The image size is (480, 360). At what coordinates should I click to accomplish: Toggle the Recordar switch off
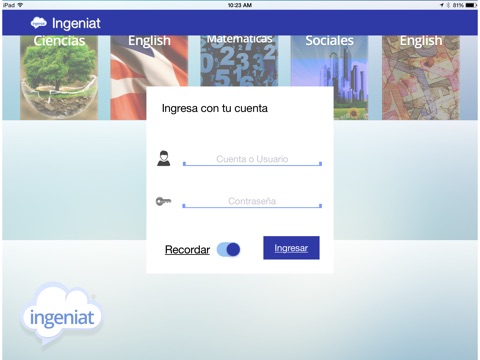[x=228, y=249]
